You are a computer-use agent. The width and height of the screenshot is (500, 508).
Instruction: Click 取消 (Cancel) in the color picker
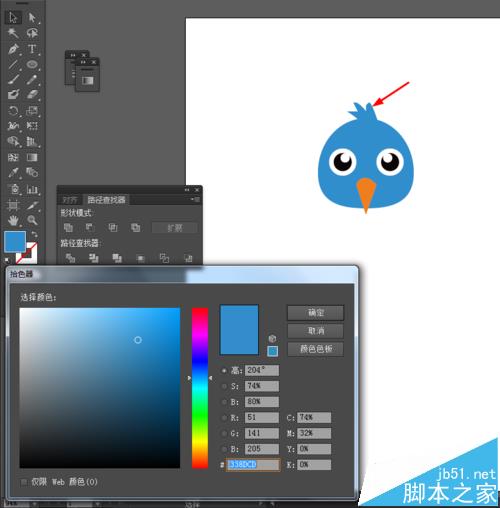point(315,331)
